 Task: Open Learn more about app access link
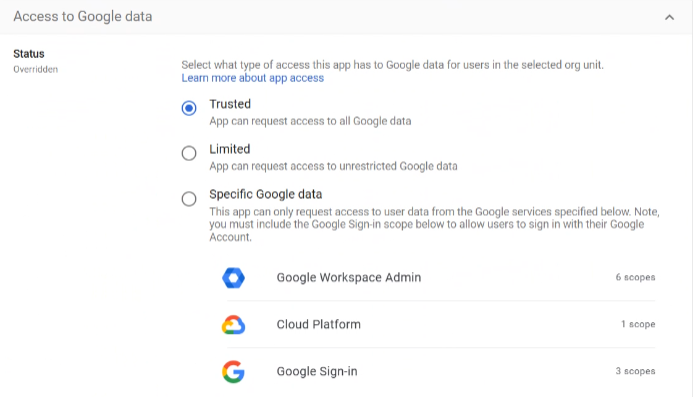(x=252, y=78)
